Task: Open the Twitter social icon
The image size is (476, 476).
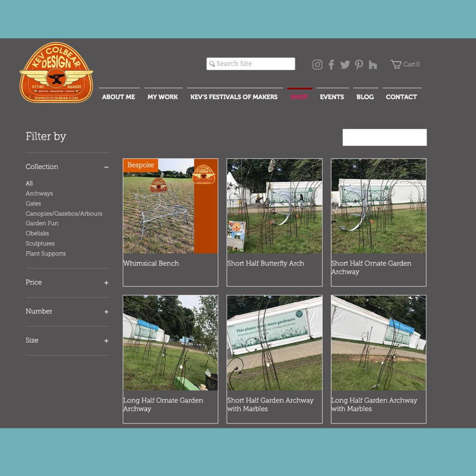Action: (x=345, y=64)
